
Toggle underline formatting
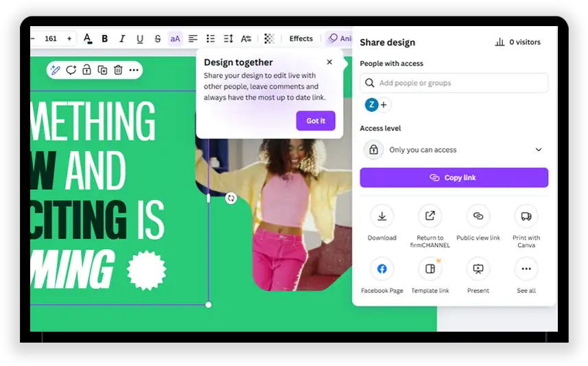click(140, 38)
